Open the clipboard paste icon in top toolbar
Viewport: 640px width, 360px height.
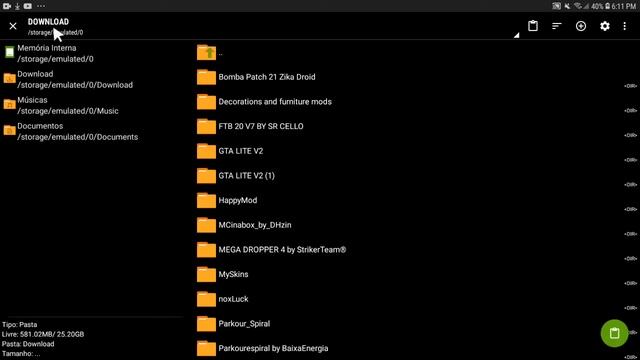point(533,26)
